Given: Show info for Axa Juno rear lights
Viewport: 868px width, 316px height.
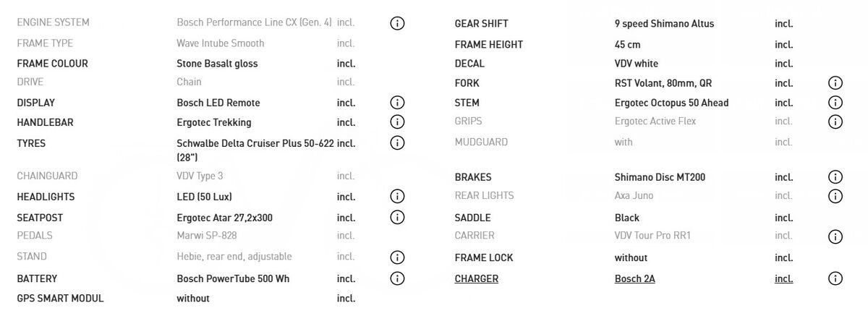Looking at the screenshot, I should 835,196.
